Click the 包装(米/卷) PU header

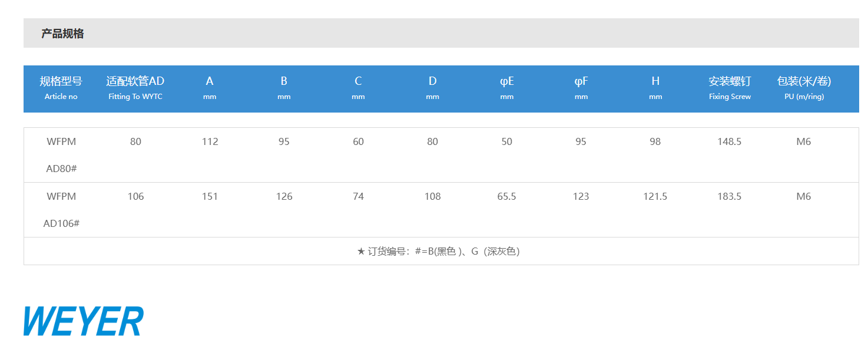pyautogui.click(x=804, y=88)
